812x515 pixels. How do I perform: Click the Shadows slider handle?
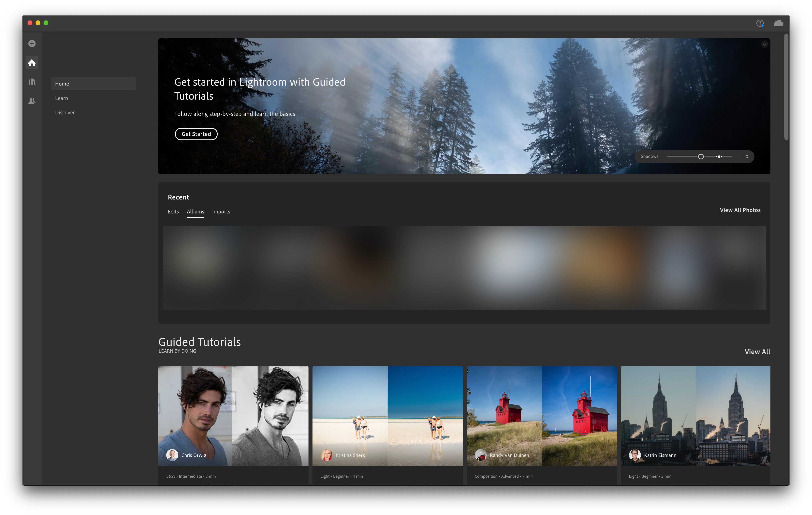(x=701, y=157)
